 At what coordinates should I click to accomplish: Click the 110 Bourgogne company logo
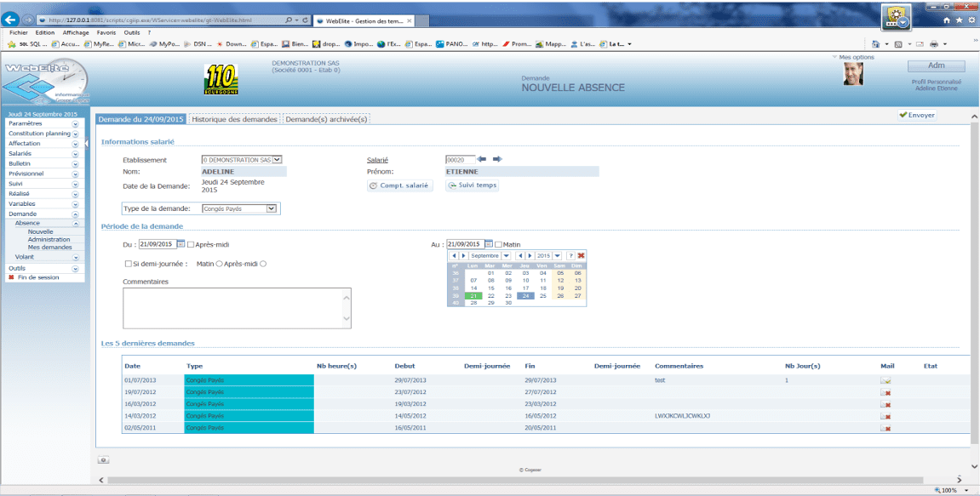pyautogui.click(x=221, y=79)
